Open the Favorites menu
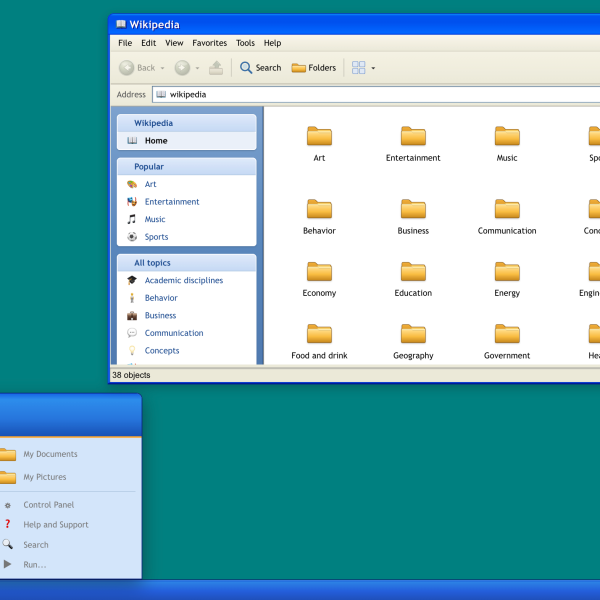 click(209, 43)
